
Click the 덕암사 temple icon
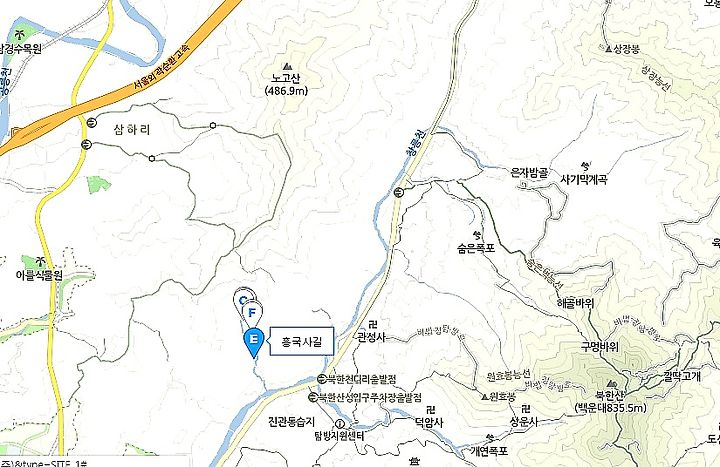tap(430, 410)
